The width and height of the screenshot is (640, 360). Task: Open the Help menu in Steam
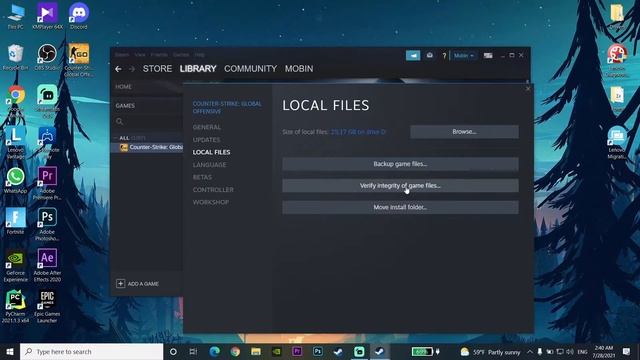(199, 54)
